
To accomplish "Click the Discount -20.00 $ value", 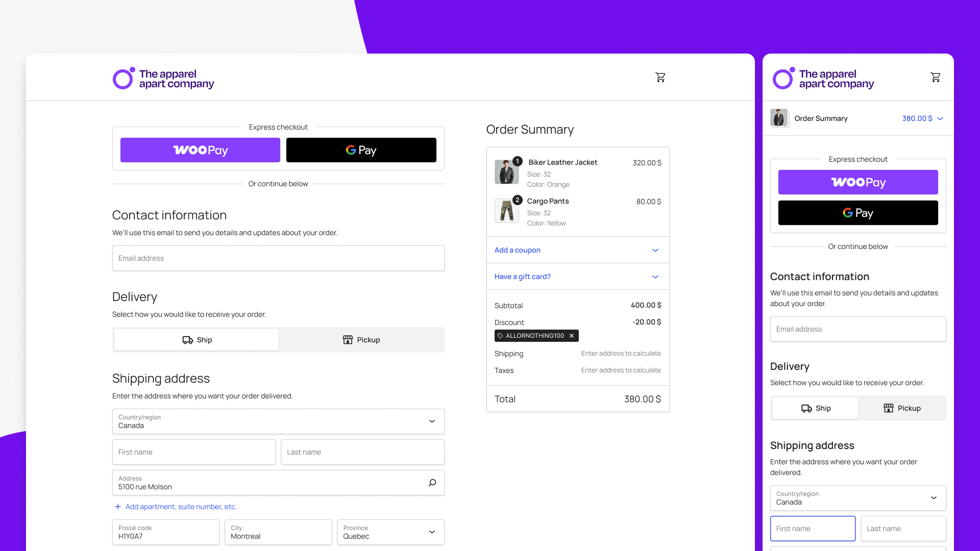I will (647, 322).
